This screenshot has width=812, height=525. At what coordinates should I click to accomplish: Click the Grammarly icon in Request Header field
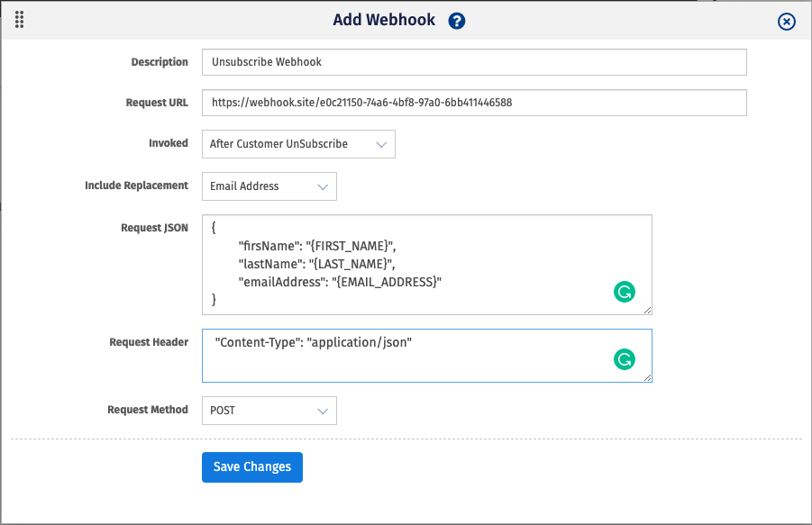coord(625,359)
